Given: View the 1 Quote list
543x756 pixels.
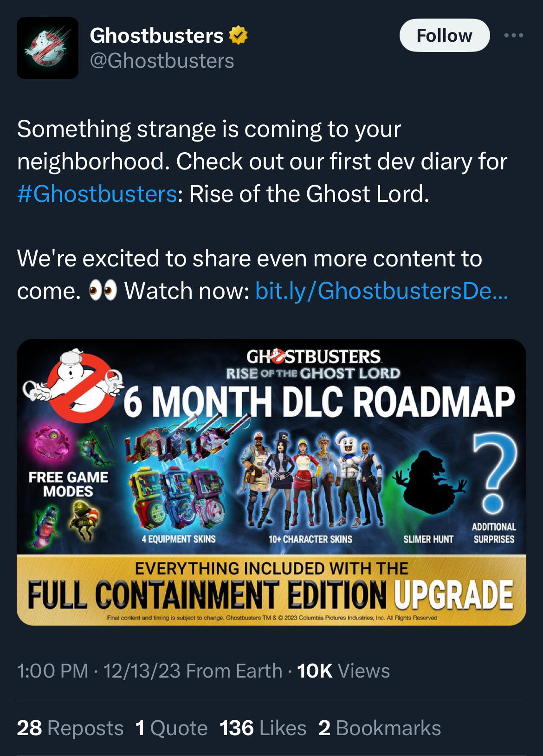Looking at the screenshot, I should click(171, 728).
